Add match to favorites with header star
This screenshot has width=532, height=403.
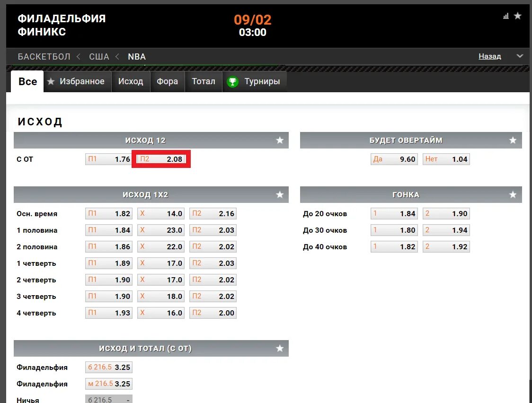click(517, 16)
